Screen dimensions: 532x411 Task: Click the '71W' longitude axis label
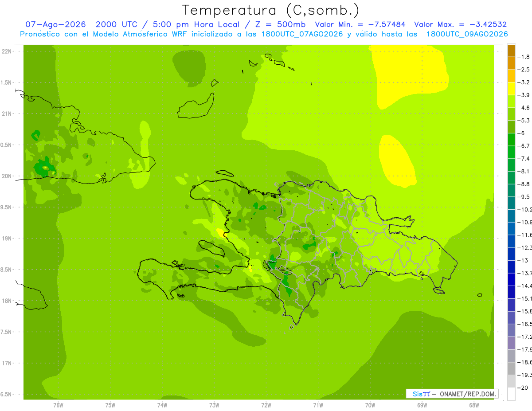tap(318, 405)
